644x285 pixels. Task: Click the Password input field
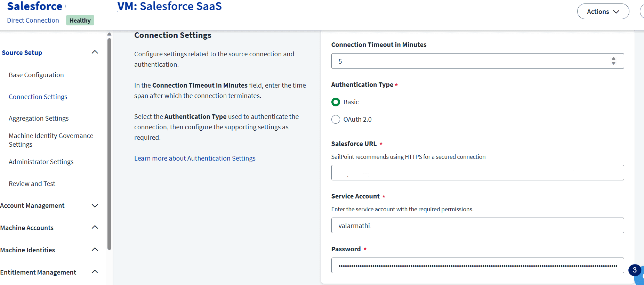[x=477, y=265]
